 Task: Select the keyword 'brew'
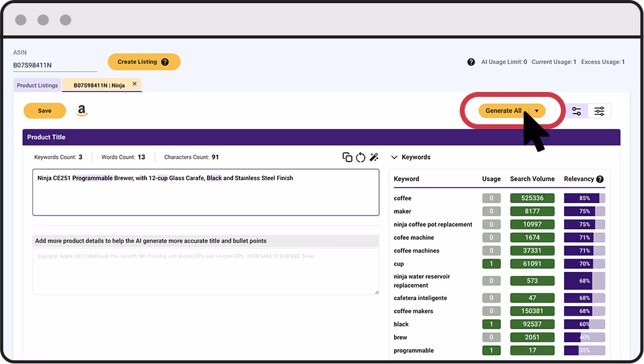400,337
